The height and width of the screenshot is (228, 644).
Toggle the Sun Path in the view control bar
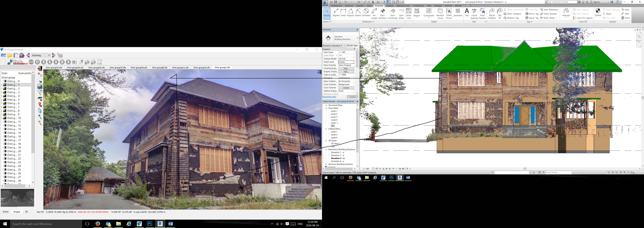pos(380,169)
